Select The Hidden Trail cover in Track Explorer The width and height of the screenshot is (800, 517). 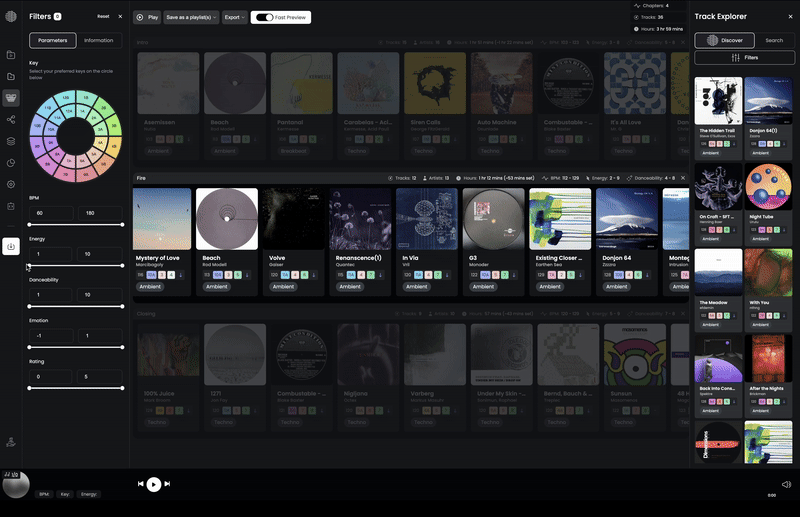tap(718, 101)
